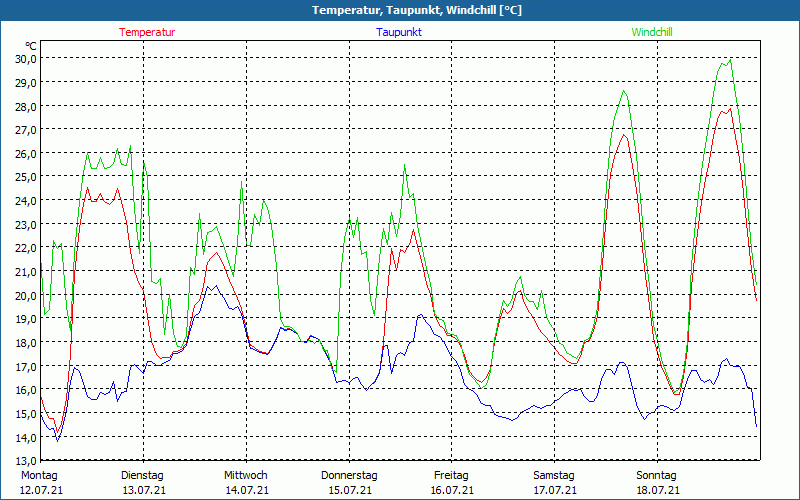800x500 pixels.
Task: Select the Mittwoch day label
Action: coord(245,475)
